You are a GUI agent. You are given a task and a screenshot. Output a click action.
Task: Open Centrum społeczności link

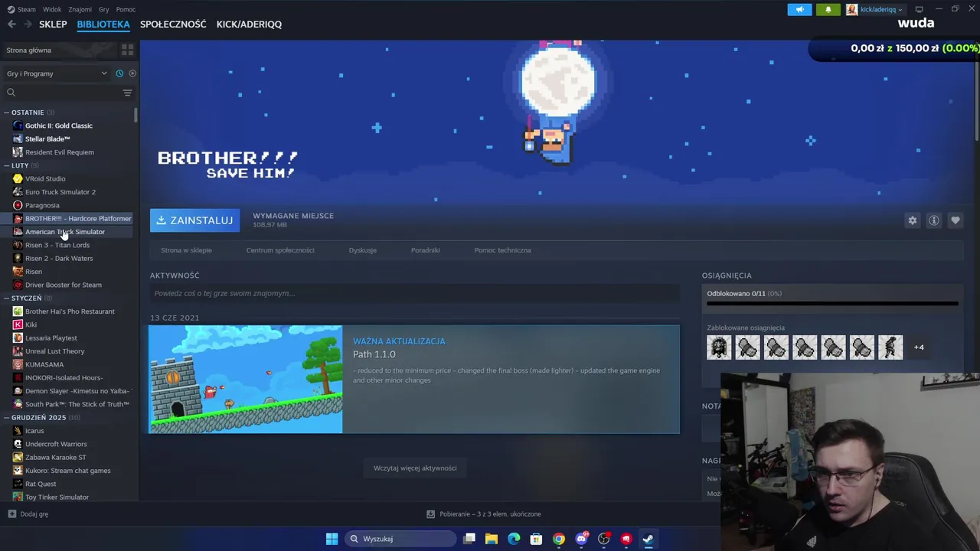coord(280,250)
